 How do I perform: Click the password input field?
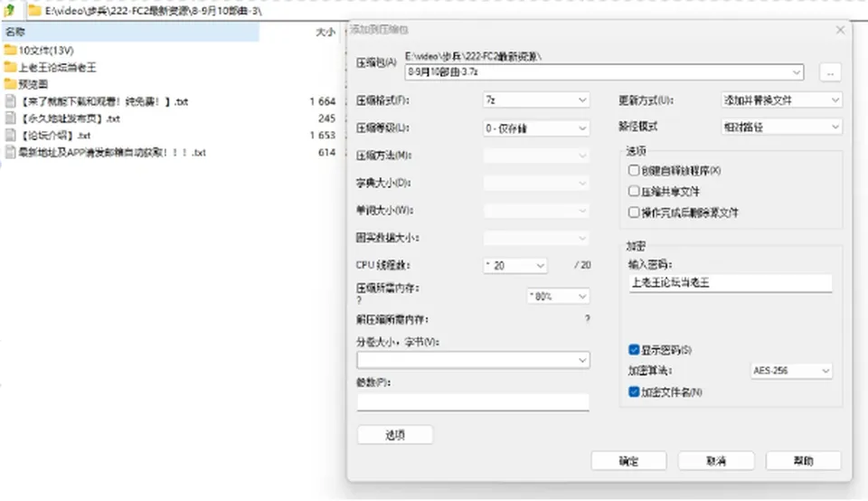click(731, 282)
